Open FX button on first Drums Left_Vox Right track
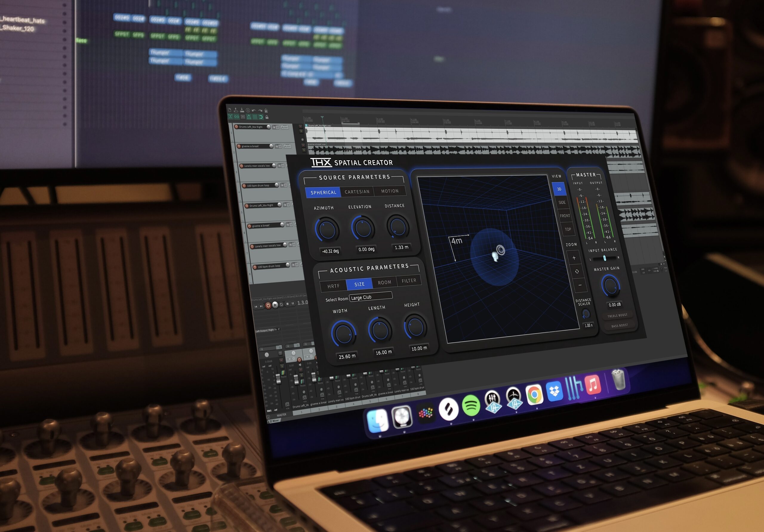The height and width of the screenshot is (532, 764). (x=274, y=128)
